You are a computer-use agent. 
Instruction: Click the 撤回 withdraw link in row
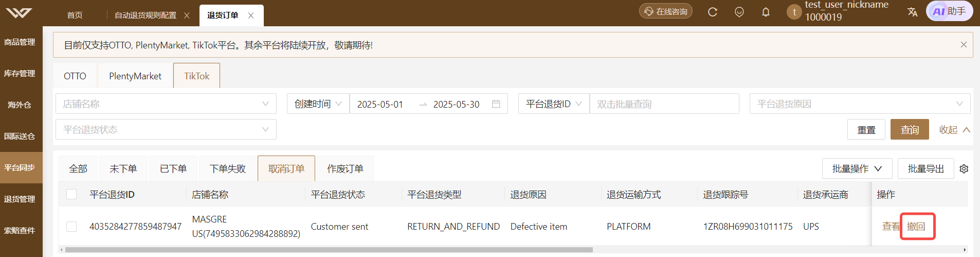[x=916, y=227]
